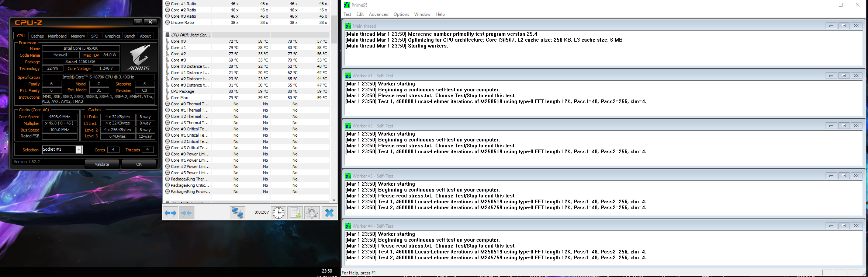The height and width of the screenshot is (277, 868).
Task: Switch to CPU-Z Mainboard tab
Action: (57, 36)
